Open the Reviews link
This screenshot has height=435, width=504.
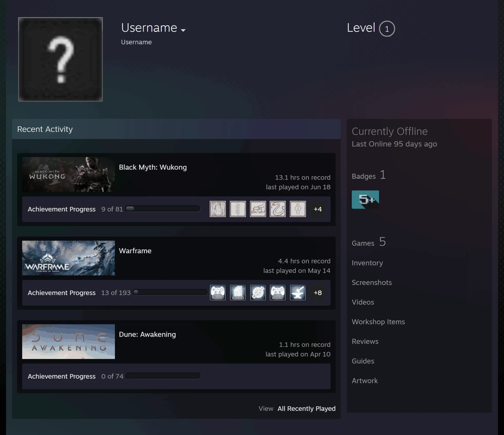(x=365, y=341)
